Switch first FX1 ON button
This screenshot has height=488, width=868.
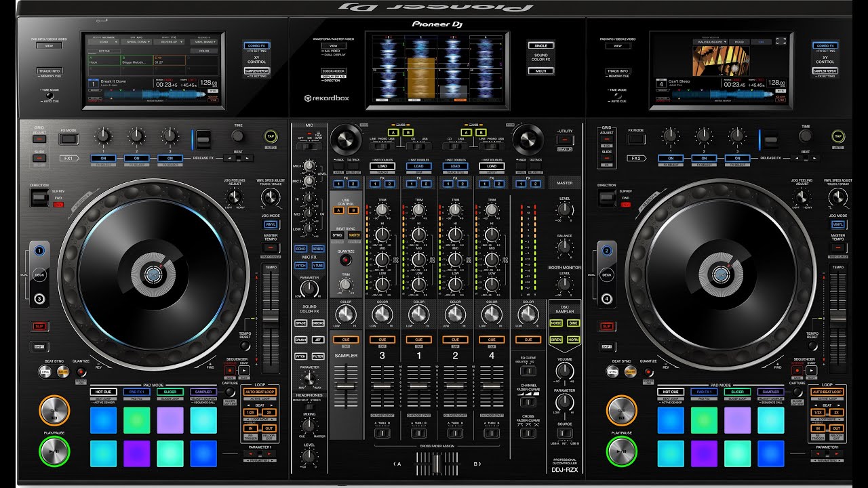tap(103, 158)
